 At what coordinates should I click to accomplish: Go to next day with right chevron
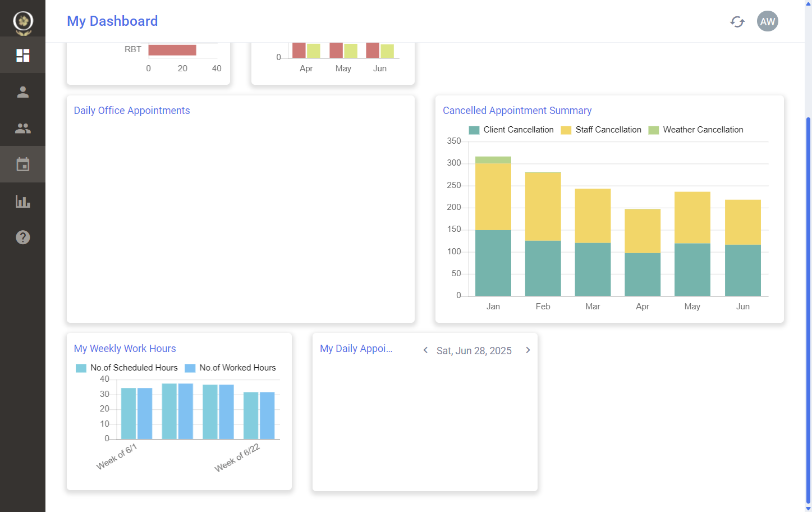(528, 350)
